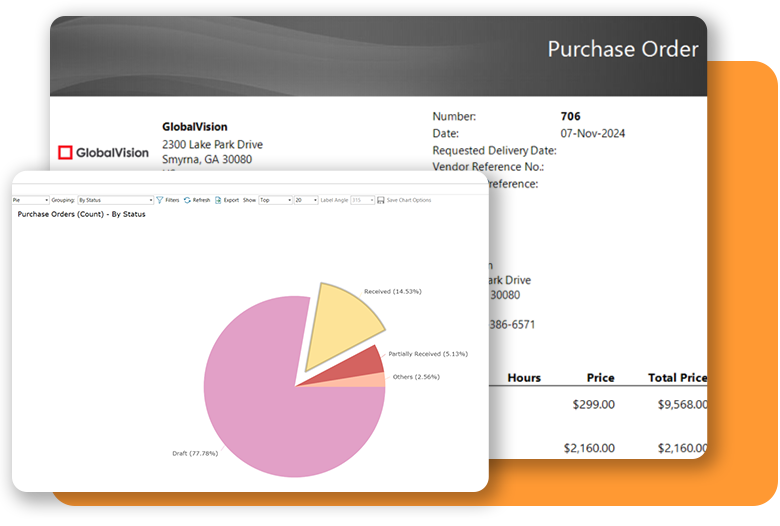Click the light peach Others slice
780x526 pixels.
(x=370, y=380)
